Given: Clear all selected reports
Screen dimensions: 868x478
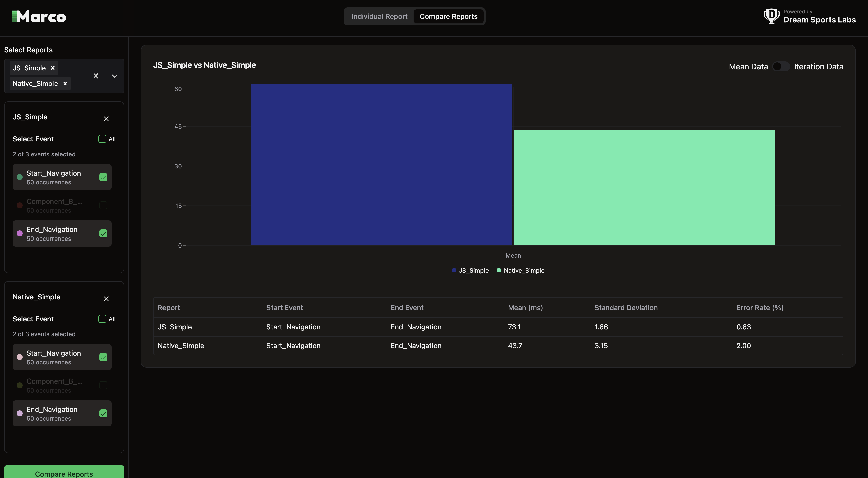Looking at the screenshot, I should click(x=96, y=76).
